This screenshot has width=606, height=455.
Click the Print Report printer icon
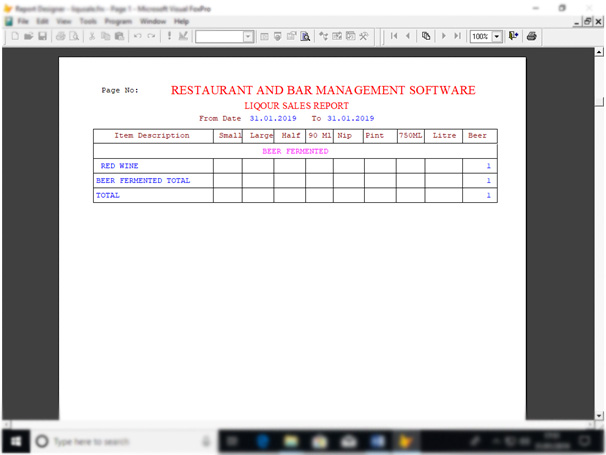coord(532,36)
